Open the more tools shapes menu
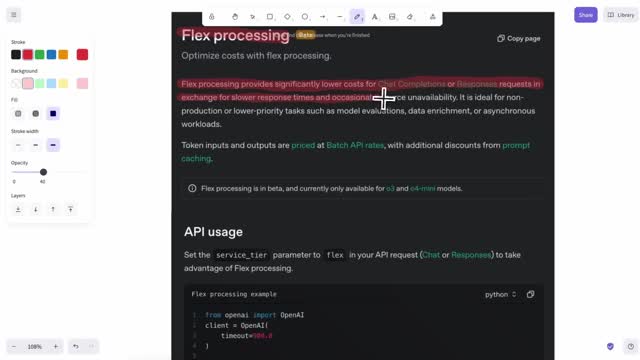The height and width of the screenshot is (360, 640). tap(433, 17)
